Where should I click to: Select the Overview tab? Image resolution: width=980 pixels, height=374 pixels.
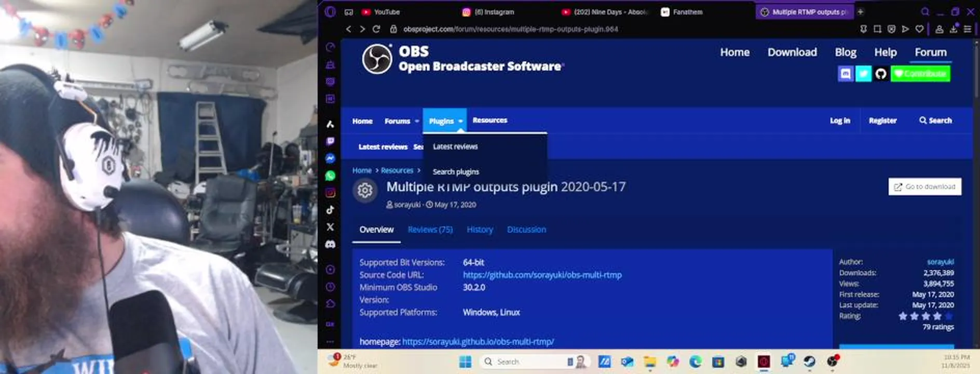(376, 230)
